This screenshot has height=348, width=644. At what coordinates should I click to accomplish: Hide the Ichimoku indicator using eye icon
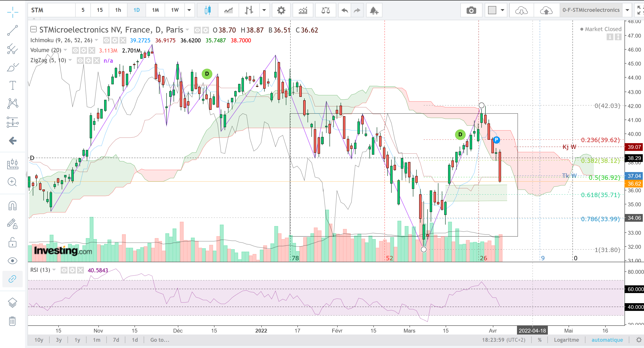click(107, 40)
